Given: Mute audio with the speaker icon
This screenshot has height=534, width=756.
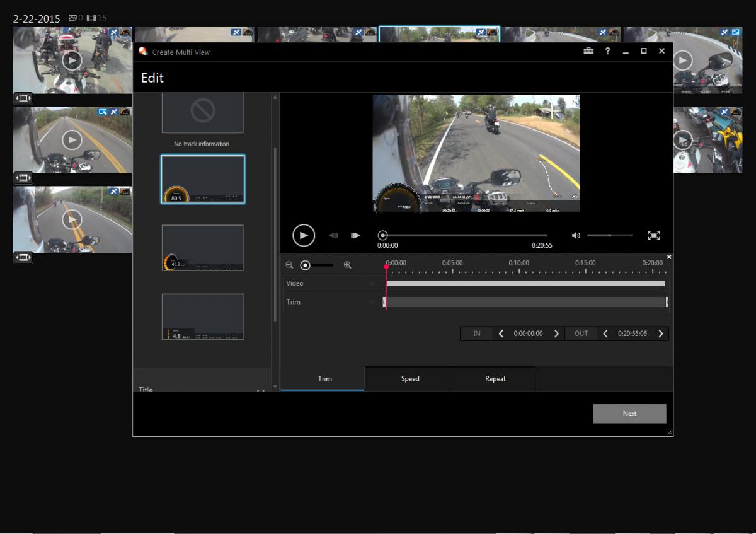Looking at the screenshot, I should pos(576,235).
